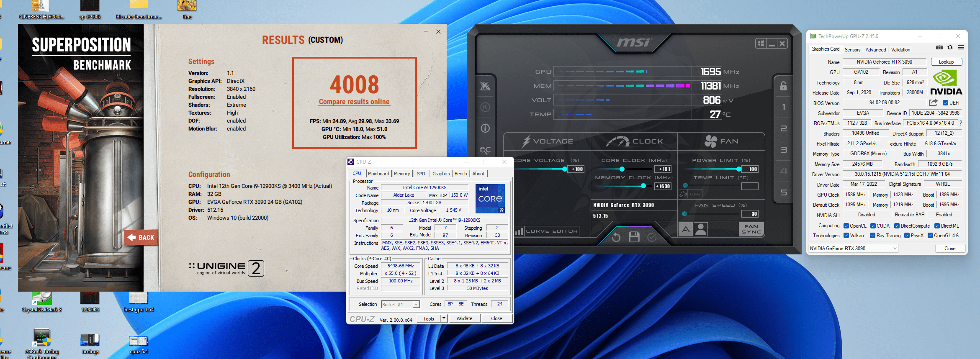This screenshot has width=980, height=359.
Task: Take a GPU-Z screenshot with the camera icon
Action: pyautogui.click(x=939, y=47)
